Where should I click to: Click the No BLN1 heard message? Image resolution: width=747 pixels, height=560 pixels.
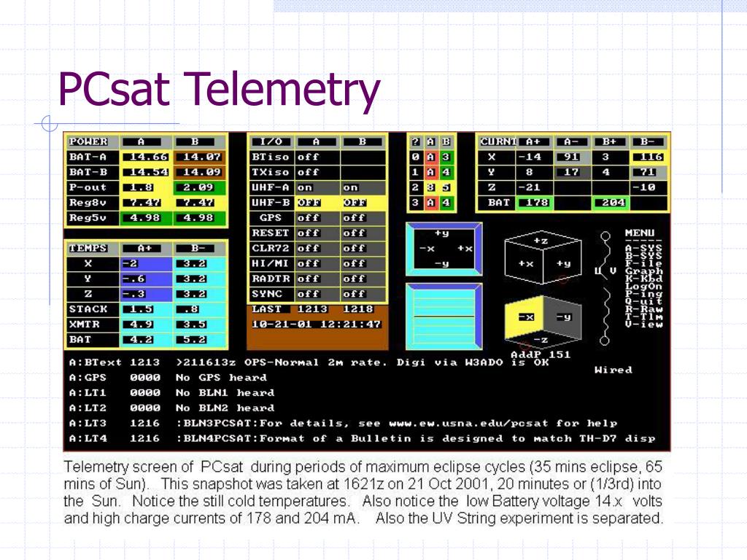(x=225, y=393)
